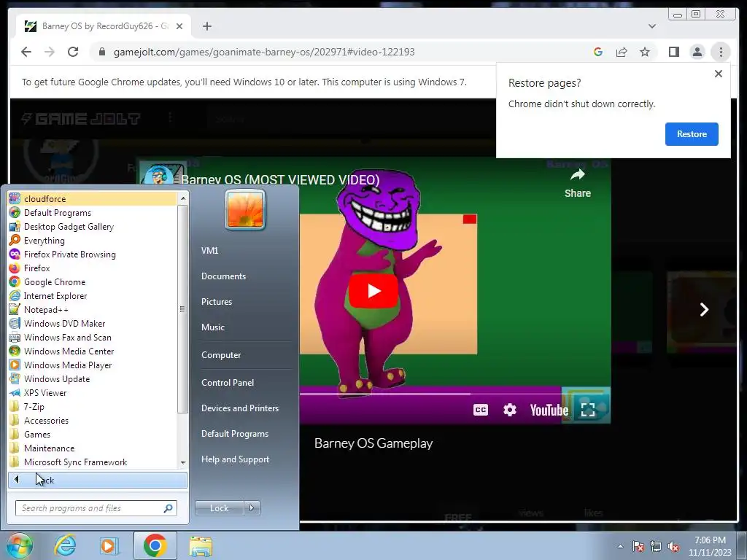Open Windows Media Player on the taskbar
This screenshot has height=560, width=747.
109,545
